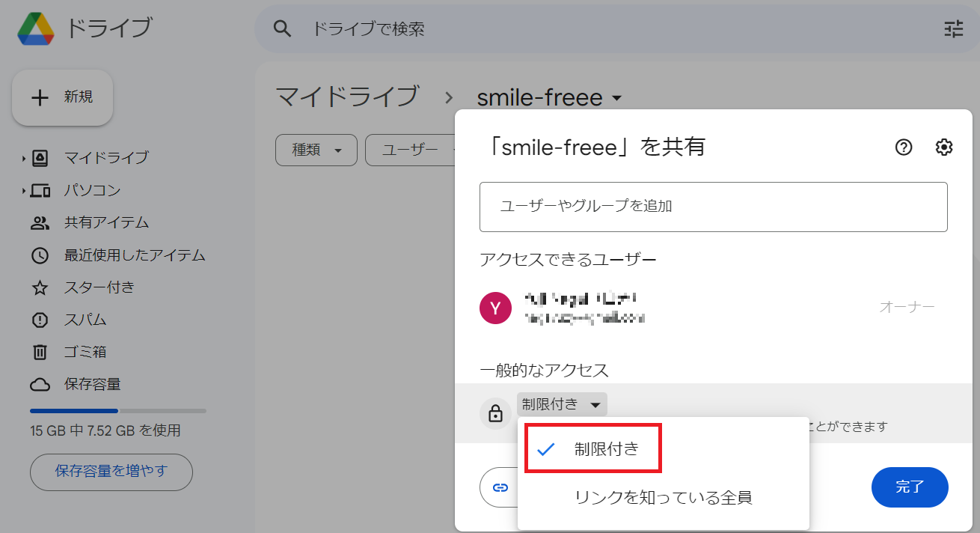Click the 15 GB 中 7.52 GB を使用 text
980x533 pixels.
pyautogui.click(x=105, y=431)
